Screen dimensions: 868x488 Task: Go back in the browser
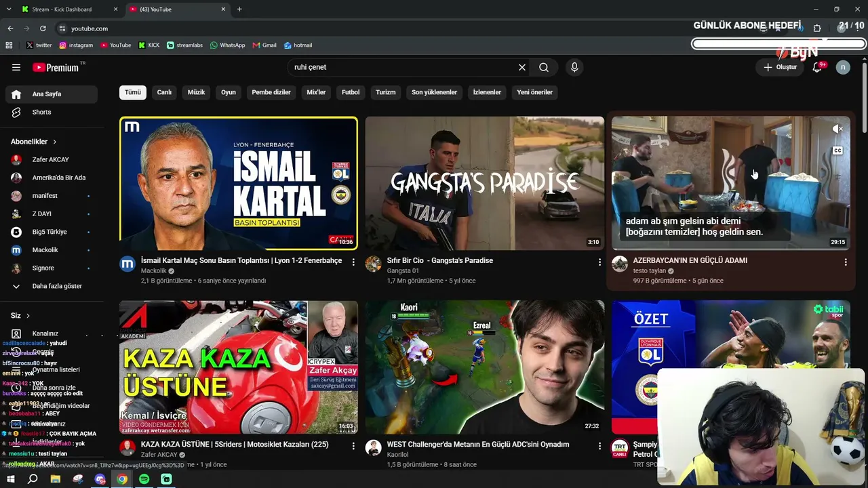point(10,28)
